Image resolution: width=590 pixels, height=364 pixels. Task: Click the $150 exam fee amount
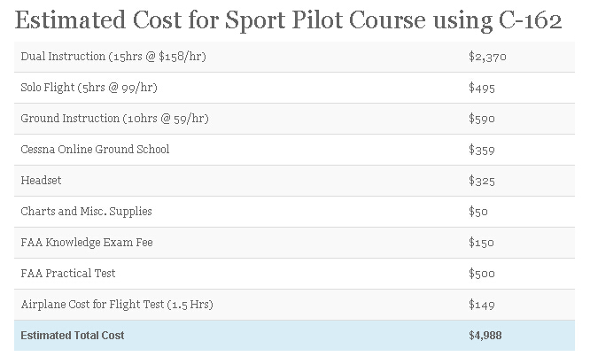pyautogui.click(x=481, y=243)
